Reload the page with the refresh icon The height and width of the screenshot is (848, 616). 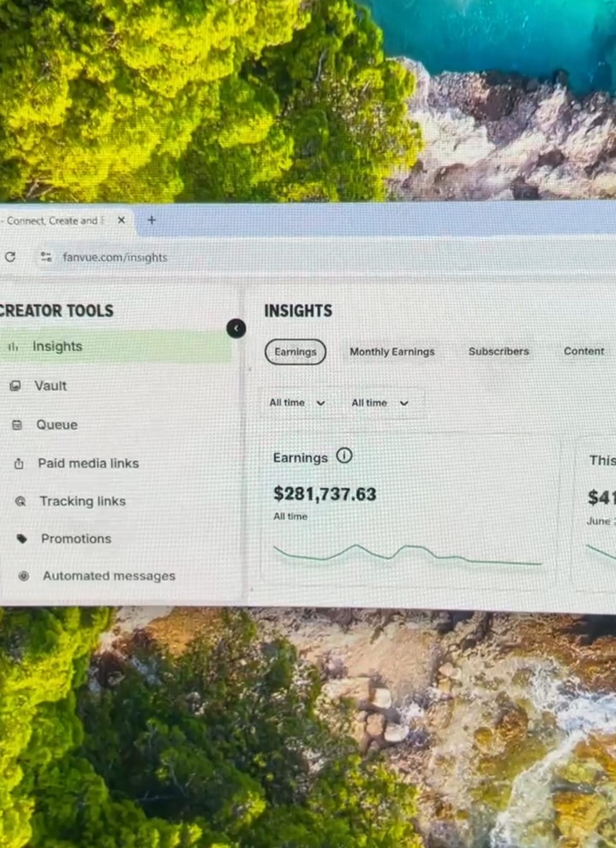tap(10, 257)
